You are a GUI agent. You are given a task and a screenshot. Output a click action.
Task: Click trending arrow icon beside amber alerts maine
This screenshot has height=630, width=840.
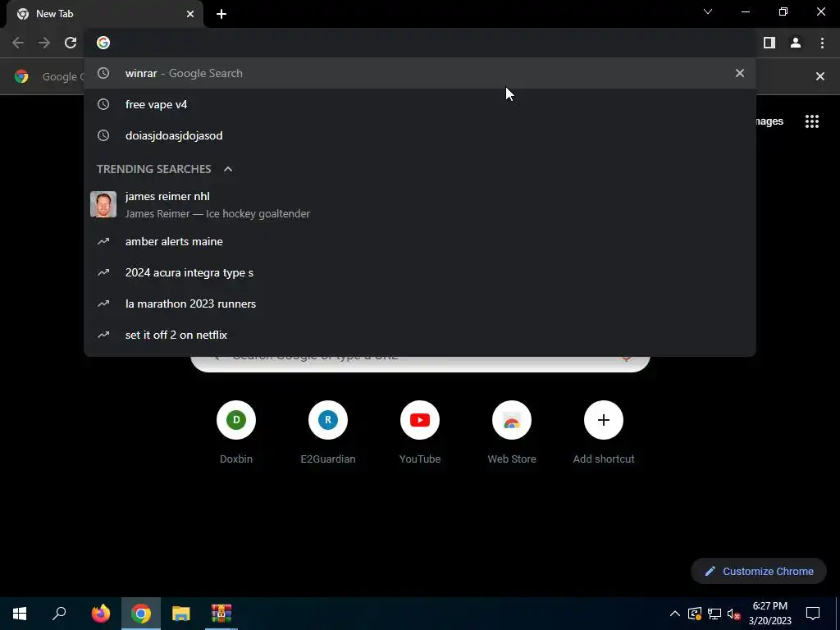(x=103, y=242)
